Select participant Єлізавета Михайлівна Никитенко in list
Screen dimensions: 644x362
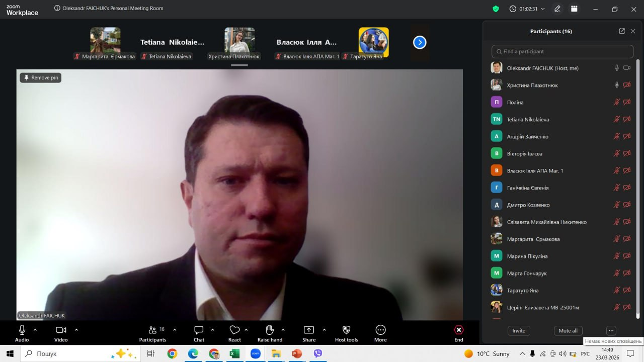coord(561,222)
